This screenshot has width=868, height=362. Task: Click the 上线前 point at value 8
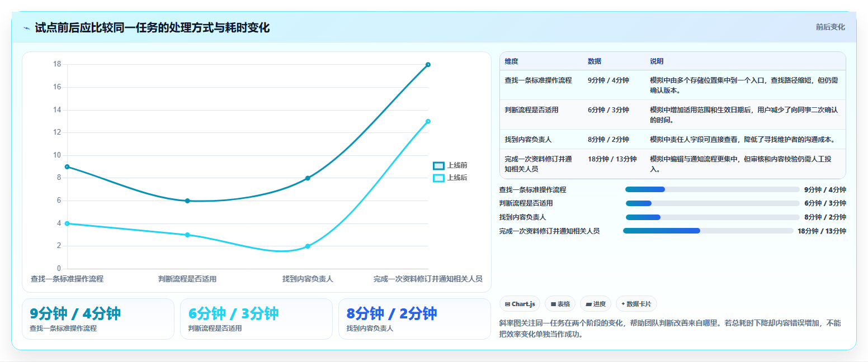pos(308,178)
